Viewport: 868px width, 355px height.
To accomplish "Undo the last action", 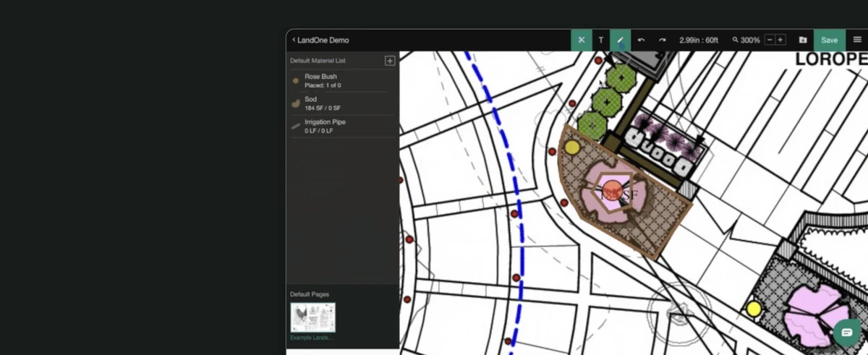I will [x=641, y=40].
